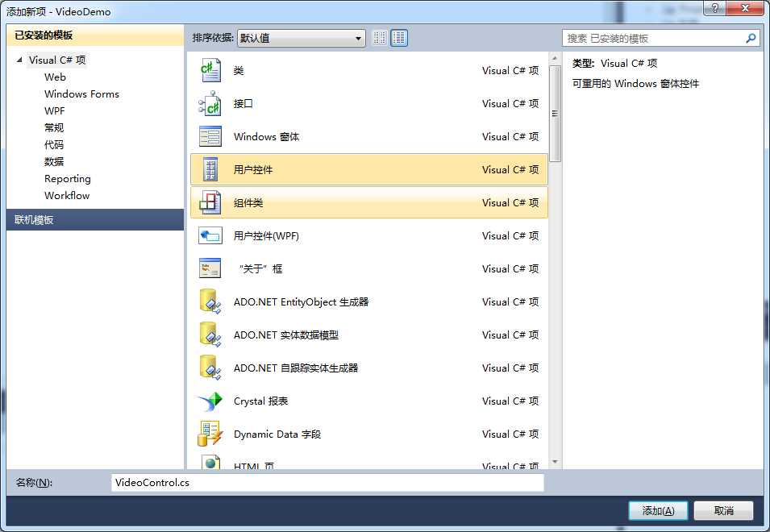Image resolution: width=770 pixels, height=532 pixels.
Task: Collapse the Visual C# 项 tree node
Action: [x=19, y=60]
